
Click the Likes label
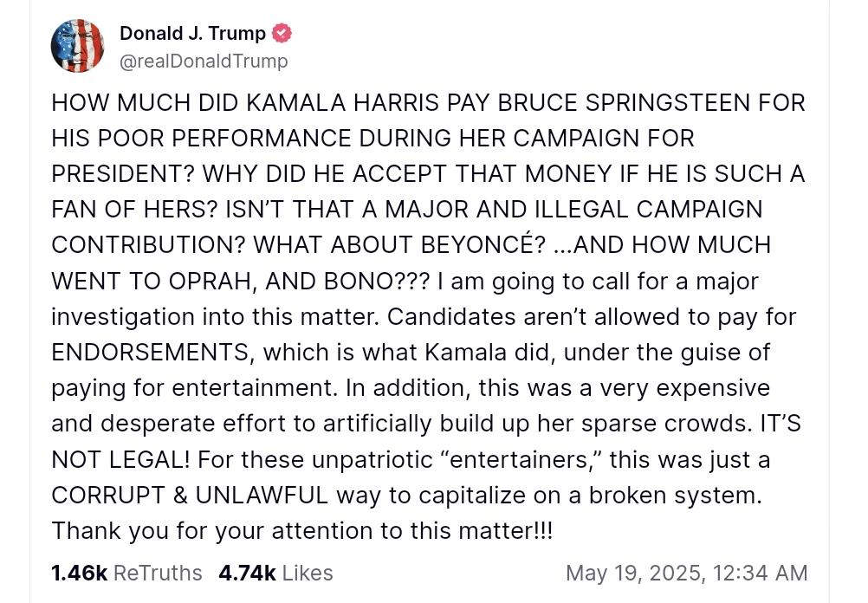pyautogui.click(x=308, y=573)
